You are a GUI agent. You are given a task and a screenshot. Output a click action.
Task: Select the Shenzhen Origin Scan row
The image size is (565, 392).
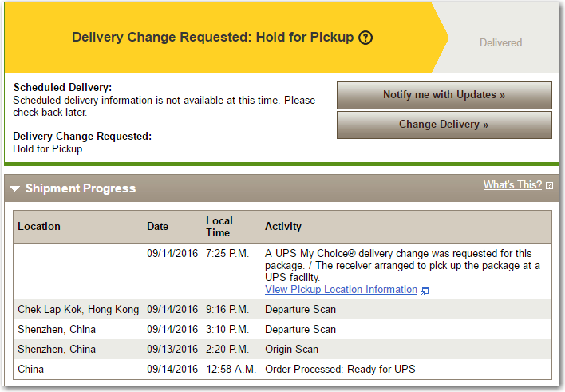(x=282, y=349)
